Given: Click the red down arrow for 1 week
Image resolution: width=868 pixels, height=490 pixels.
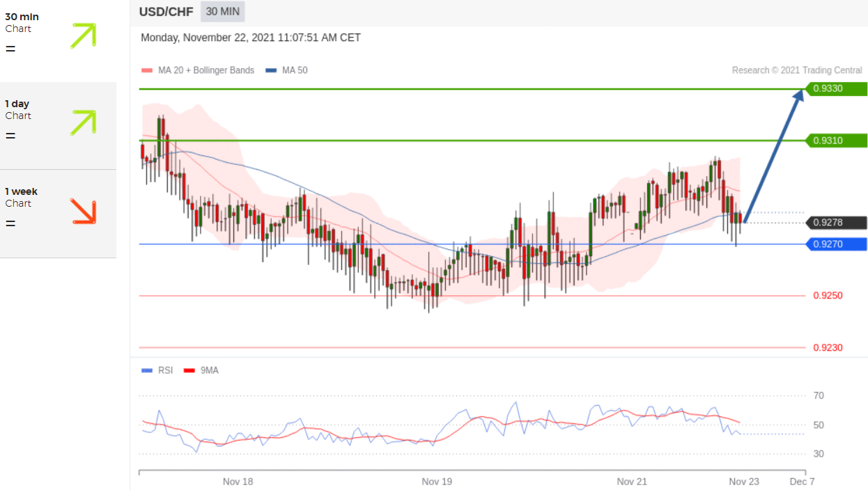Looking at the screenshot, I should point(84,211).
